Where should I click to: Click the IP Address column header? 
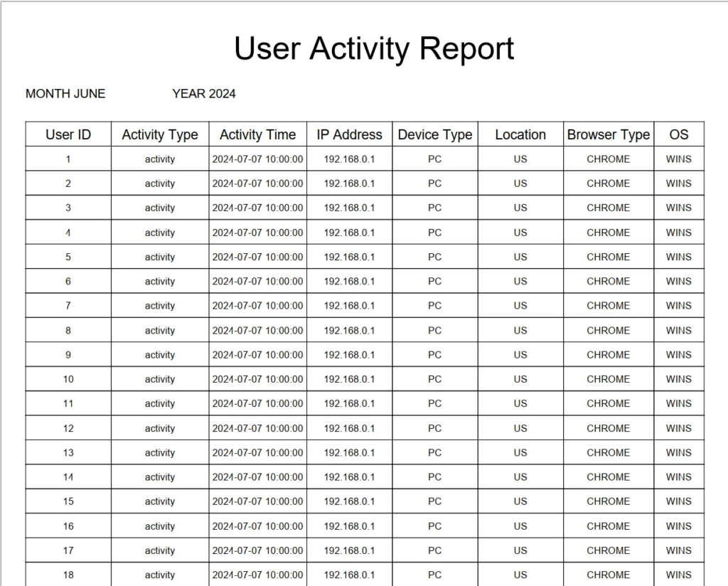(x=349, y=134)
